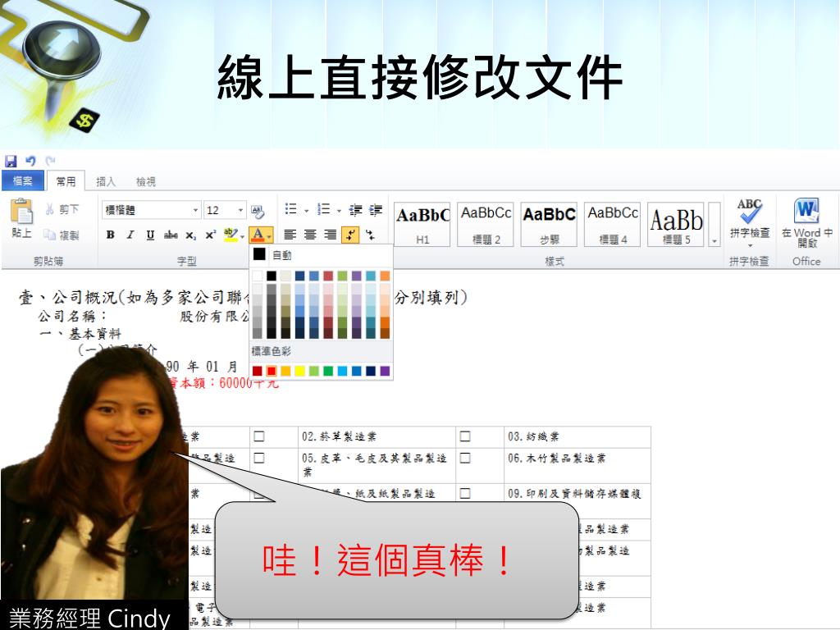Image resolution: width=840 pixels, height=630 pixels.
Task: Center align the text
Action: coord(310,235)
